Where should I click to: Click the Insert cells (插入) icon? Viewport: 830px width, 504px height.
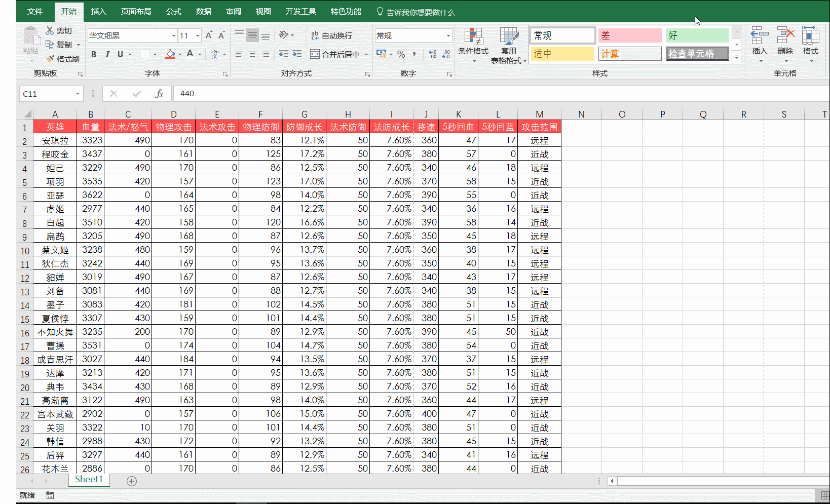760,35
